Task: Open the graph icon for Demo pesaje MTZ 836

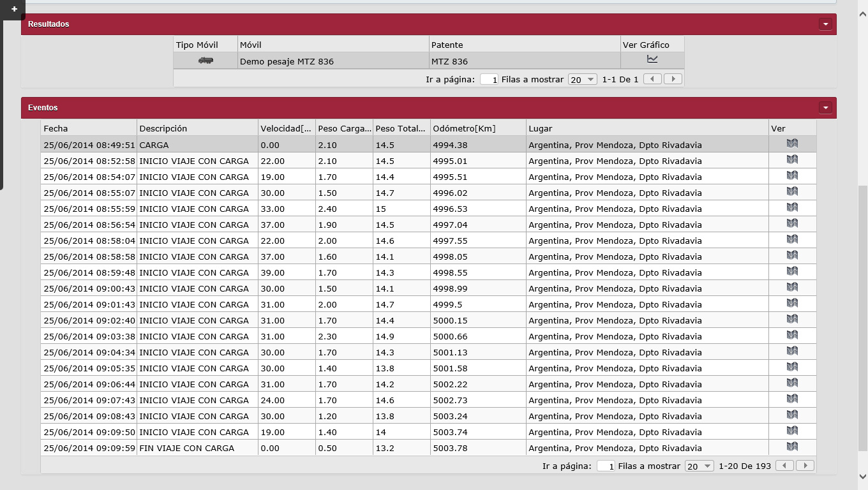Action: [x=652, y=59]
